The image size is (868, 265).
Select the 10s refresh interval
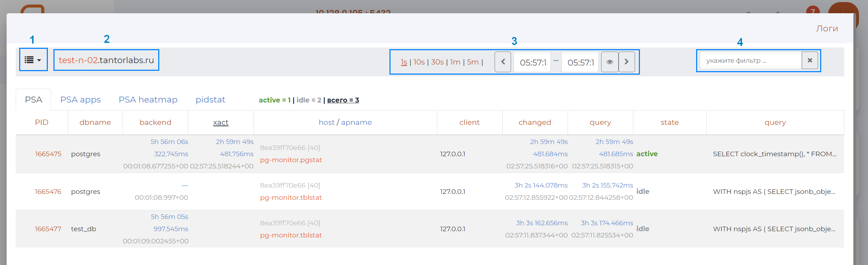[419, 62]
